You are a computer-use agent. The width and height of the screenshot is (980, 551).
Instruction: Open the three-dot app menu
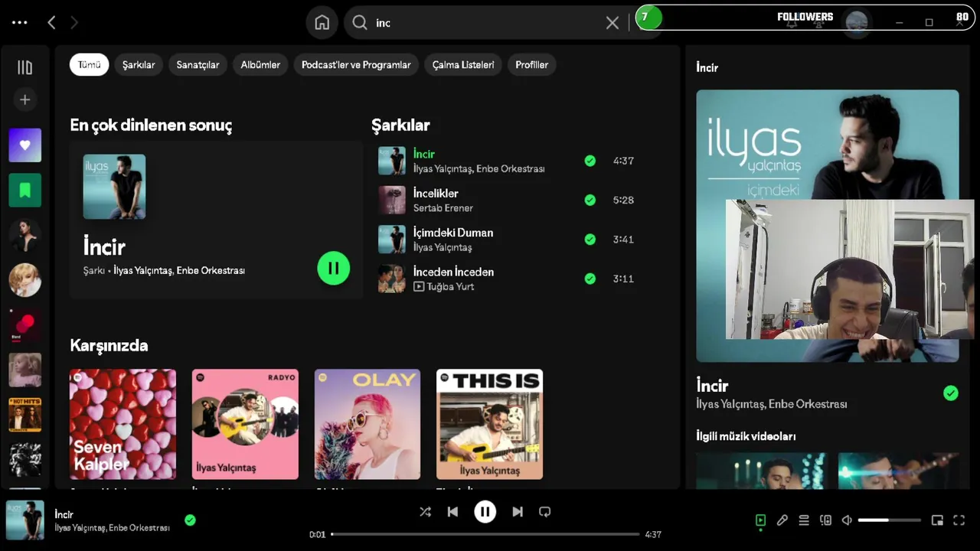(x=20, y=23)
